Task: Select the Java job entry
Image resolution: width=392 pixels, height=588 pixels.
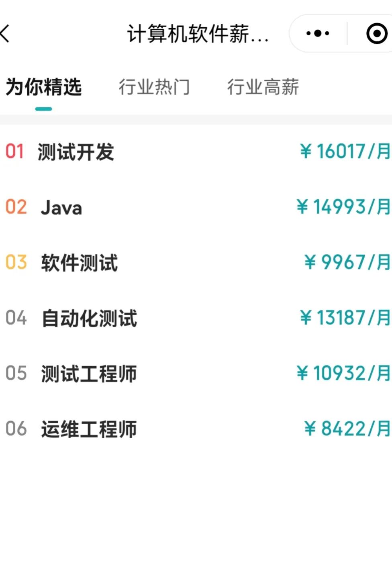Action: tap(61, 208)
